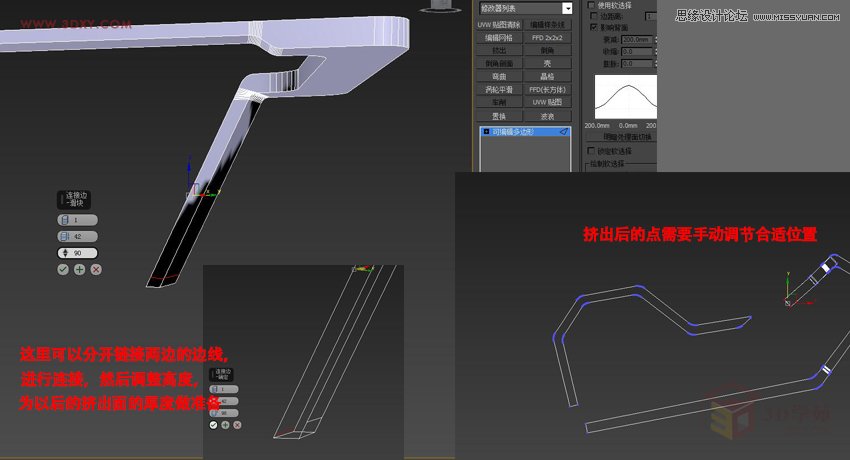The image size is (850, 460).
Task: Select the pinch value 42 field in larger caddy
Action: click(x=78, y=237)
